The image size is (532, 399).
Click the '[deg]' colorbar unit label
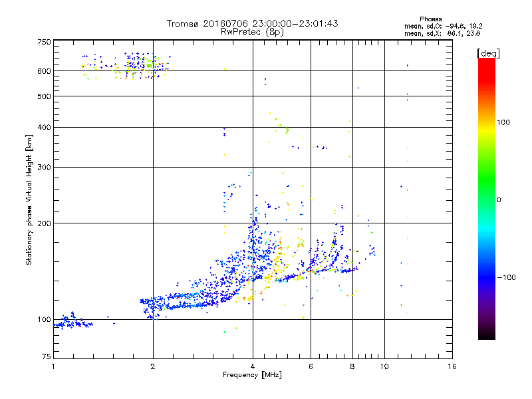(x=488, y=53)
